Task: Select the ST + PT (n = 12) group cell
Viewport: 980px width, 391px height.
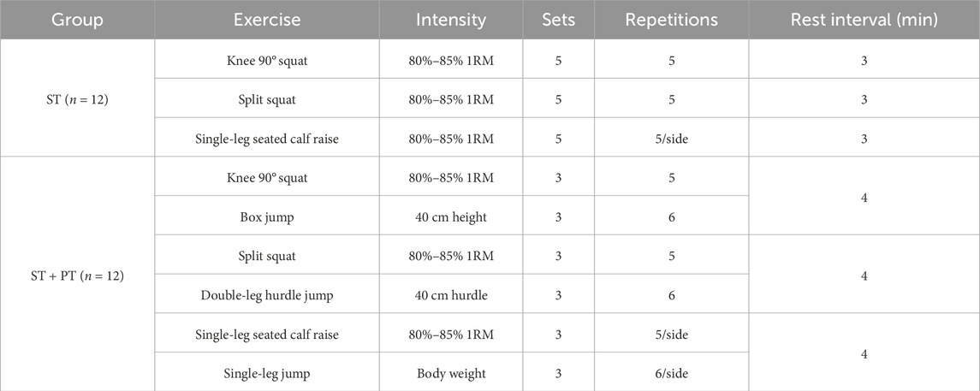Action: tap(77, 275)
